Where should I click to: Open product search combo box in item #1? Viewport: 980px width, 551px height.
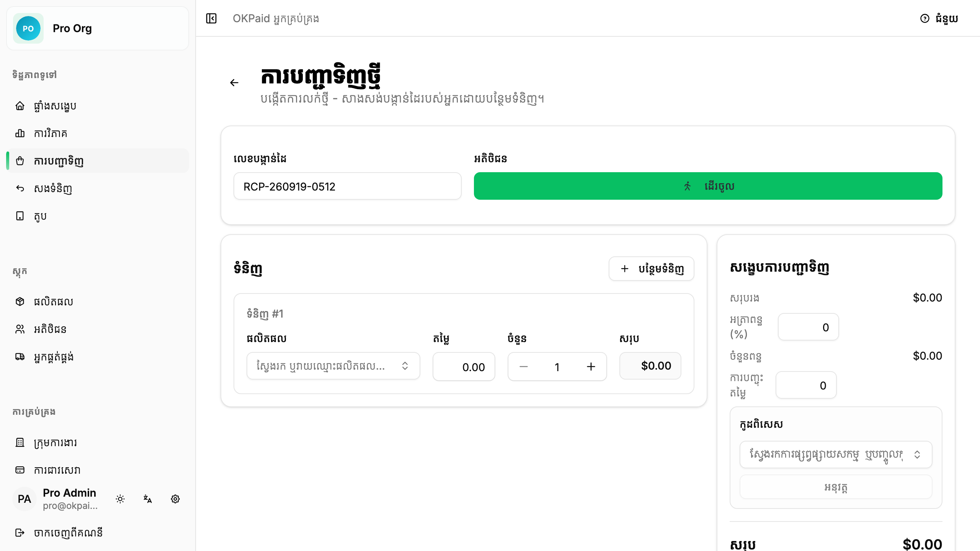click(x=333, y=366)
